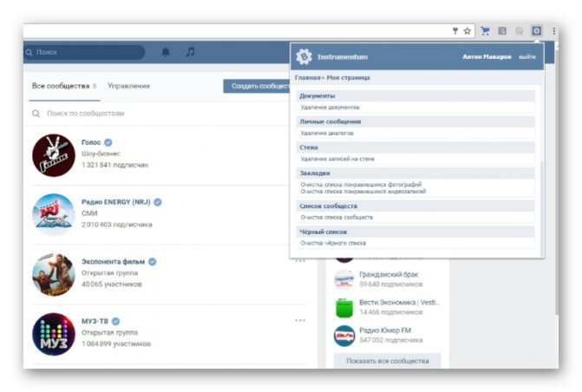
Task: Select Очистка списка сообществ option
Action: [337, 217]
